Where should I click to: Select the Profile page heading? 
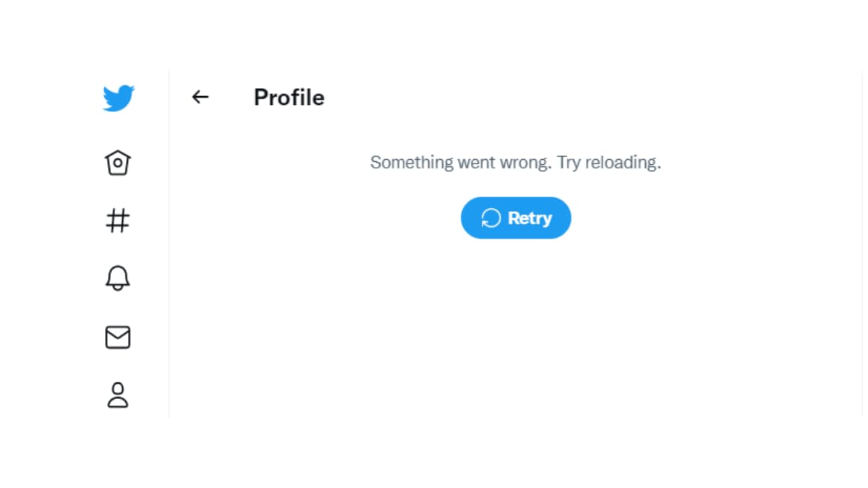pyautogui.click(x=289, y=98)
